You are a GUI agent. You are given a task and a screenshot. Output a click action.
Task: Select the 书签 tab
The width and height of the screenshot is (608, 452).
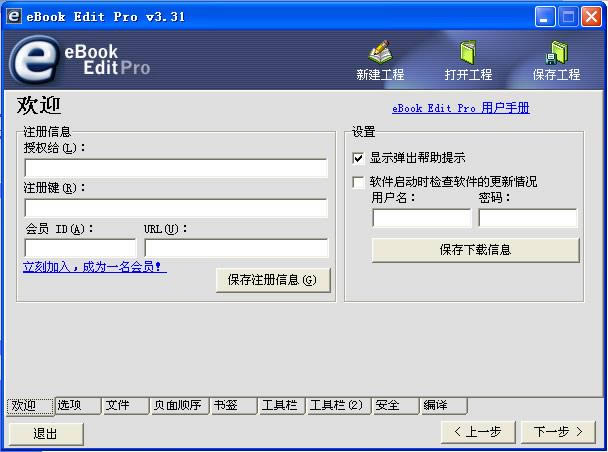pyautogui.click(x=234, y=405)
